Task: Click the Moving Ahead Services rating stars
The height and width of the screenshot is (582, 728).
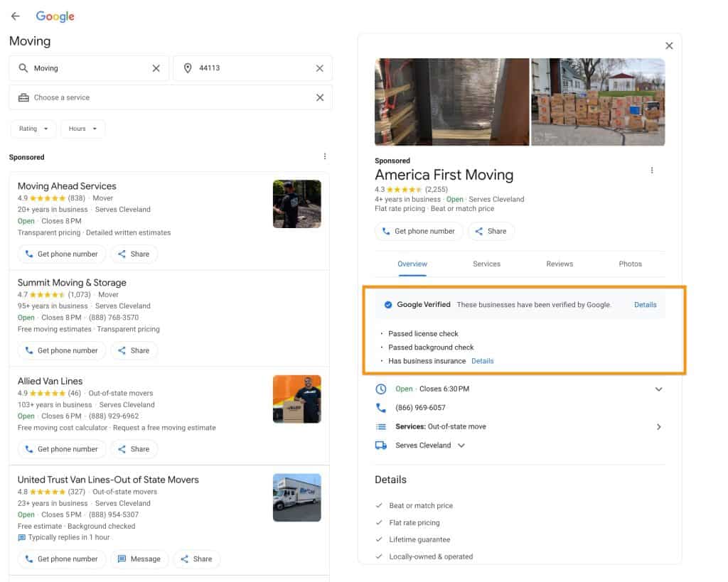Action: 48,198
